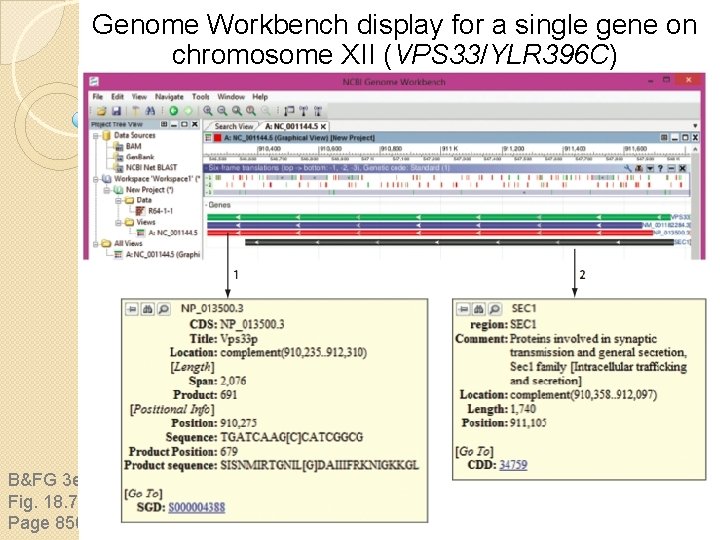
Task: Select BAM under Data Sources
Action: pyautogui.click(x=134, y=146)
